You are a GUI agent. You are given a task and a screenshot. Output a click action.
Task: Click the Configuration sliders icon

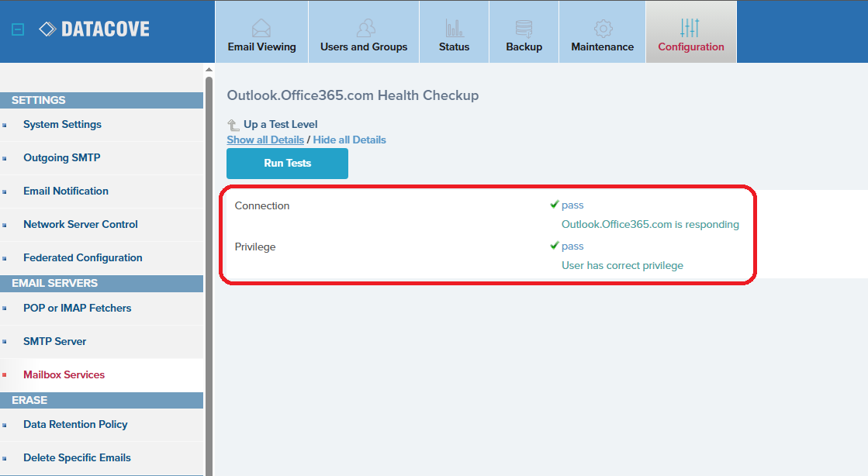coord(690,28)
